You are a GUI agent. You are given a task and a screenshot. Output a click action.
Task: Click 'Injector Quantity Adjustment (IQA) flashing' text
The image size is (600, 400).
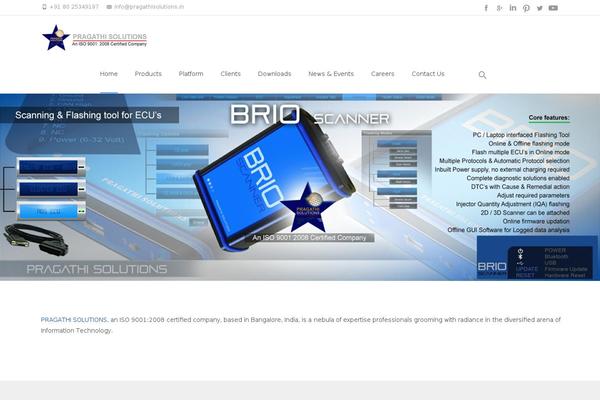[x=512, y=204]
